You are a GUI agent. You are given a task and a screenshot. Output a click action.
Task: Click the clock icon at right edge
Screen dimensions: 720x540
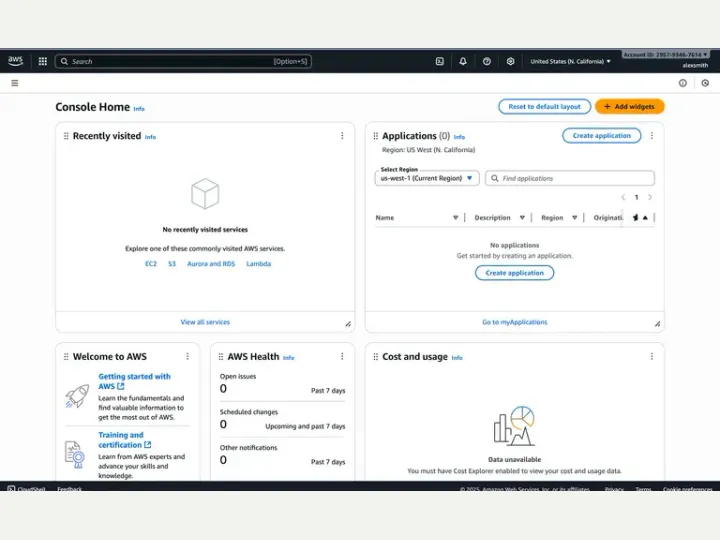pyautogui.click(x=705, y=83)
